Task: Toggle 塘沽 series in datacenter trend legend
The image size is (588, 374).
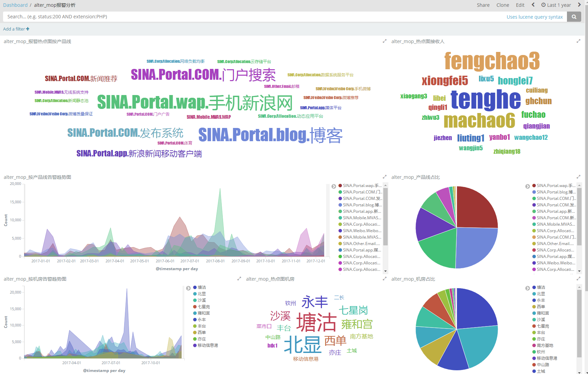Action: tap(202, 287)
